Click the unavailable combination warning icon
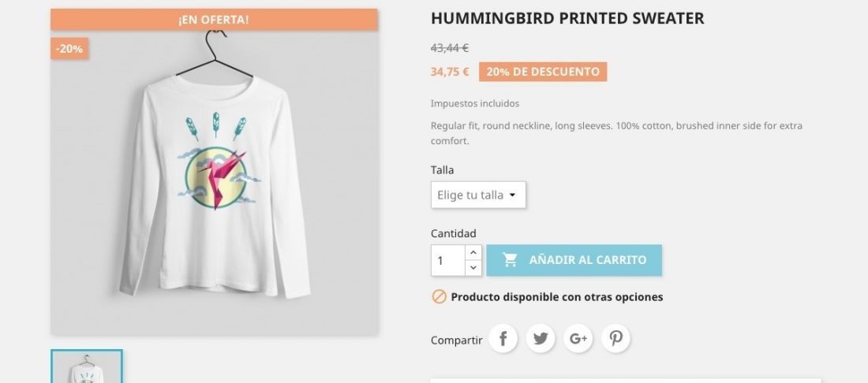The height and width of the screenshot is (383, 868). (439, 297)
